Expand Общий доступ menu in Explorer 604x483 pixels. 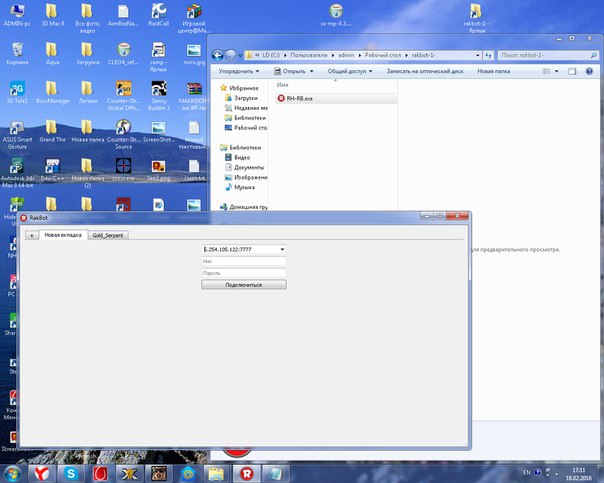point(350,71)
